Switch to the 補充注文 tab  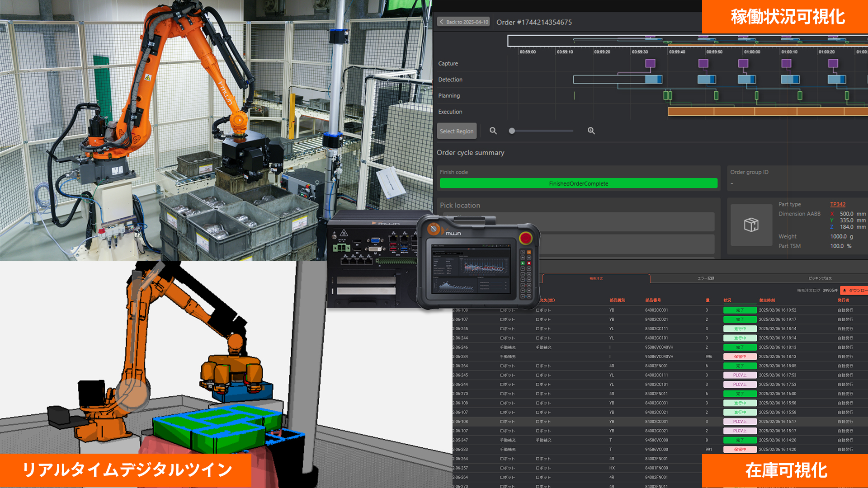pos(596,278)
